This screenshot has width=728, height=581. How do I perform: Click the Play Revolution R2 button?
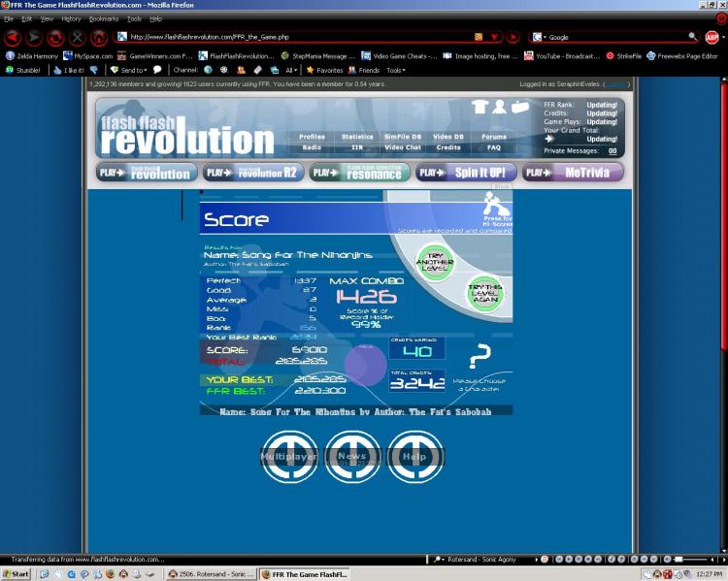[x=253, y=173]
